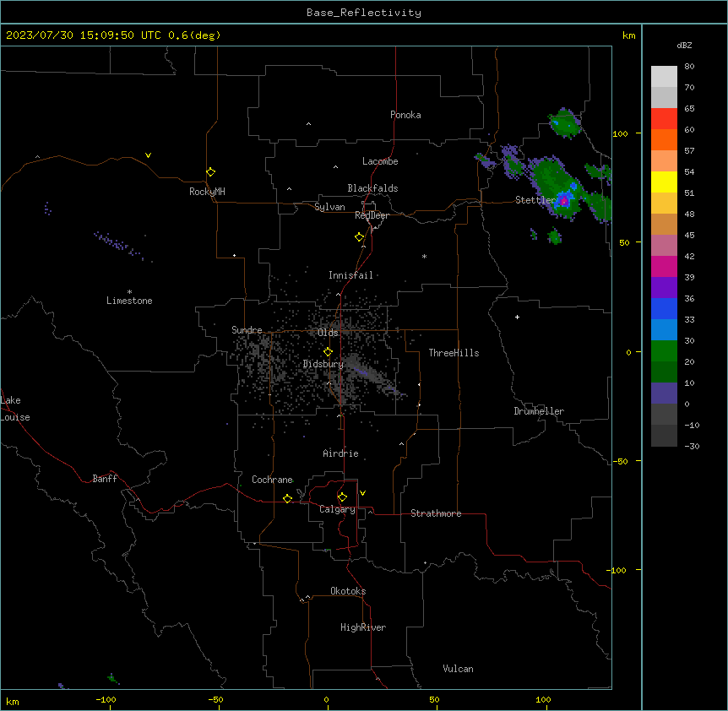Viewport: 728px width, 711px height.
Task: Click the Blackfalds map label
Action: [x=372, y=188]
